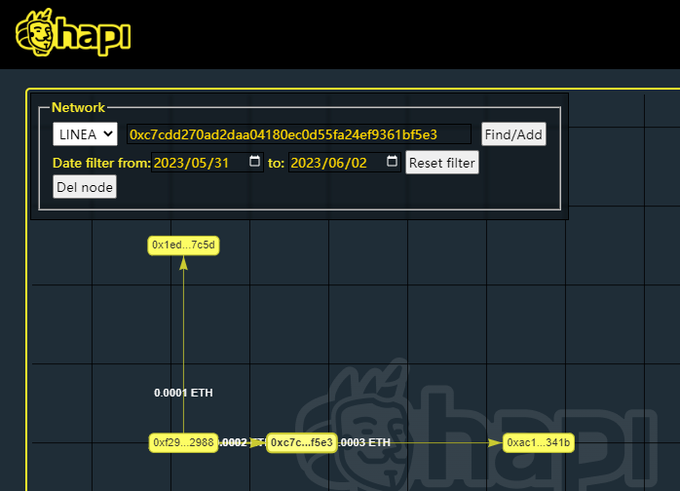Click the Find/Add button

pos(513,134)
